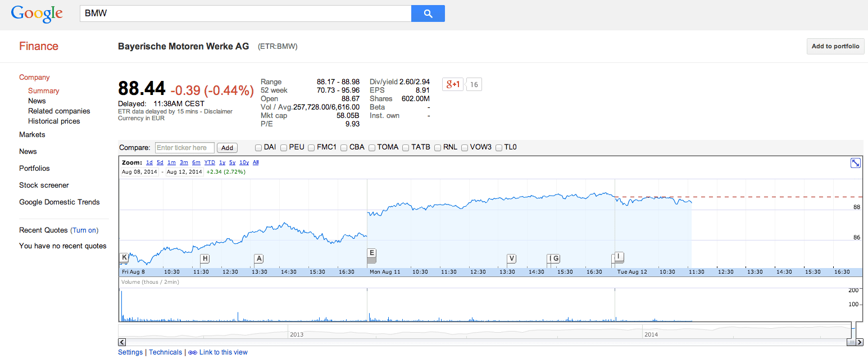Viewport: 868px width, 363px height.
Task: Click the blue search magnifier button
Action: 428,13
